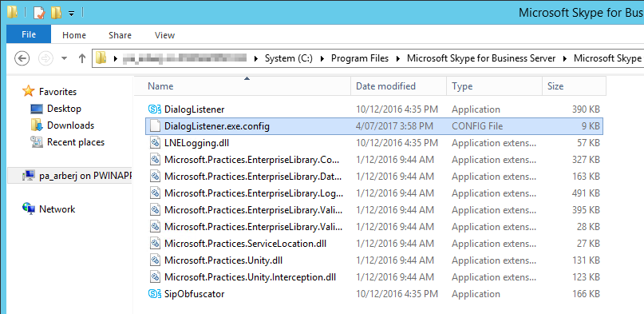
Task: Select the 395 KB EnterpriseLibrary.Vali... file
Action: click(x=254, y=210)
